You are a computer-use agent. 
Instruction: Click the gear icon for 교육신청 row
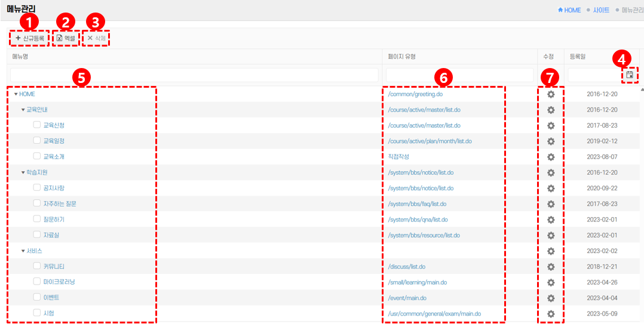click(x=551, y=125)
